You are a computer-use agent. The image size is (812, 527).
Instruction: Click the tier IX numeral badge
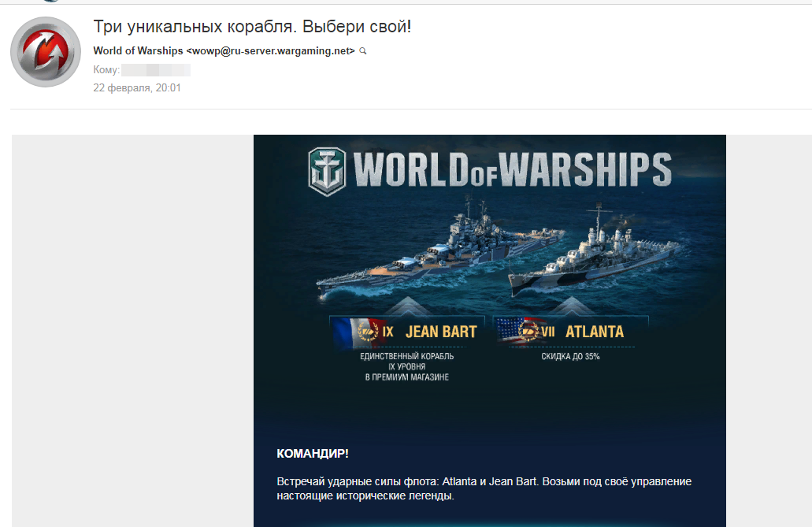(387, 332)
